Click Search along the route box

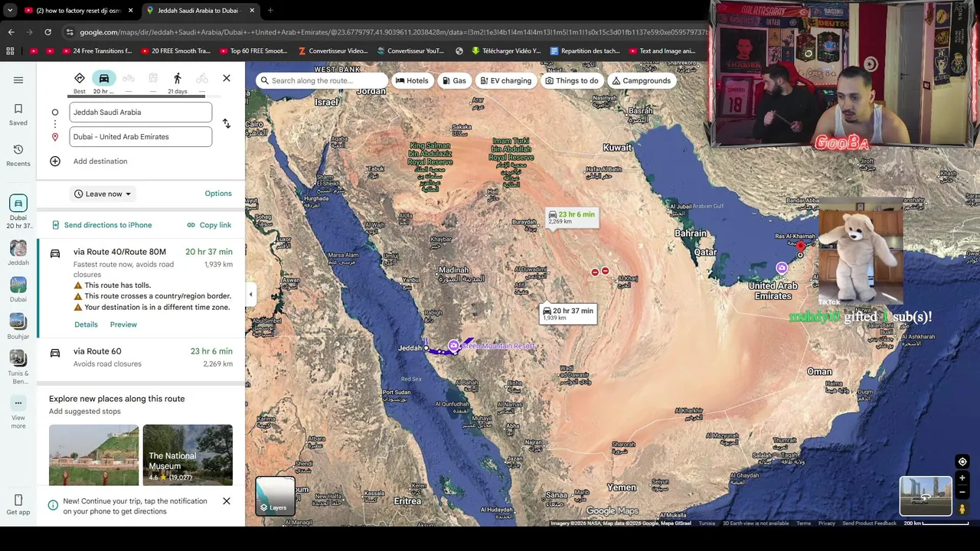322,80
